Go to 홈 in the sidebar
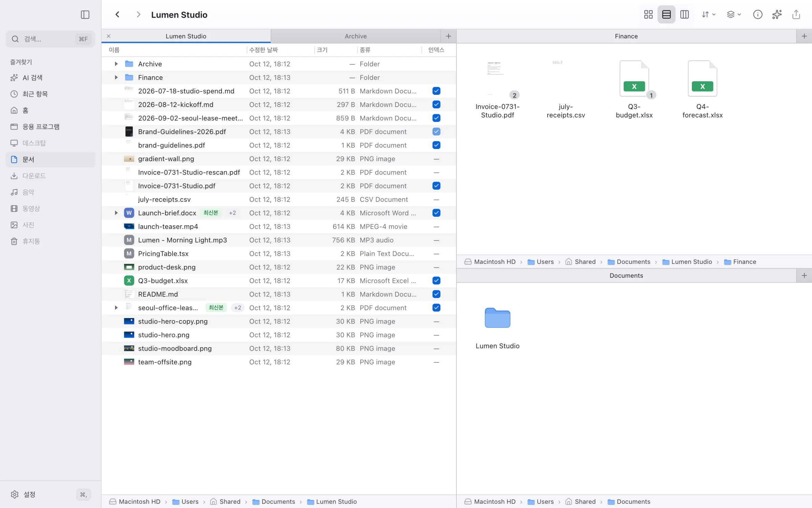The image size is (812, 508). pyautogui.click(x=51, y=110)
